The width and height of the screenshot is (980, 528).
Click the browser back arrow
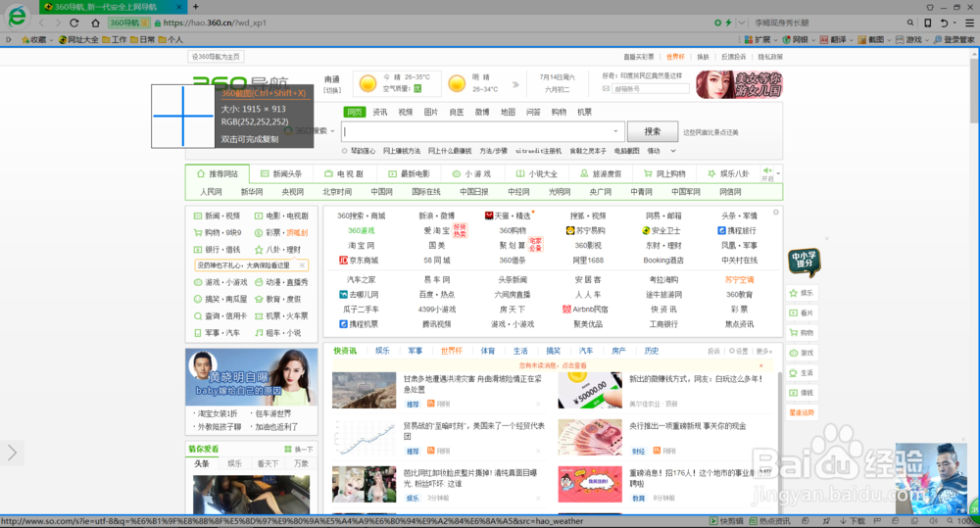[42, 23]
